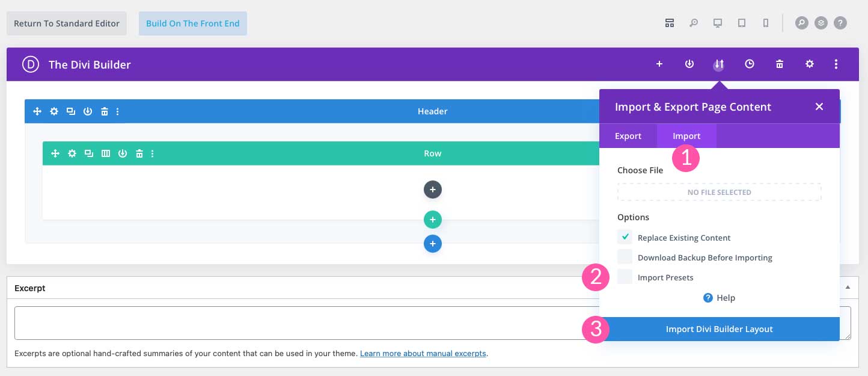The height and width of the screenshot is (376, 868).
Task: Open Divi Builder page settings gear
Action: (x=810, y=63)
